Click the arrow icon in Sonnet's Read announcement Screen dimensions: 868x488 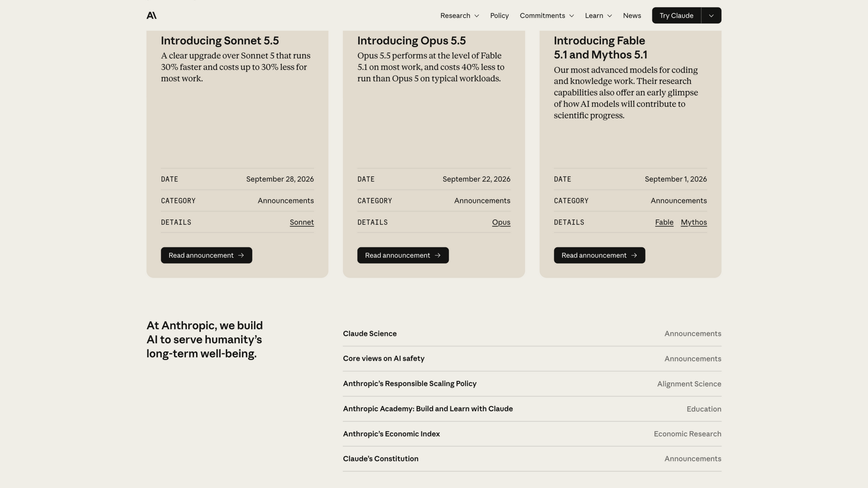tap(241, 255)
